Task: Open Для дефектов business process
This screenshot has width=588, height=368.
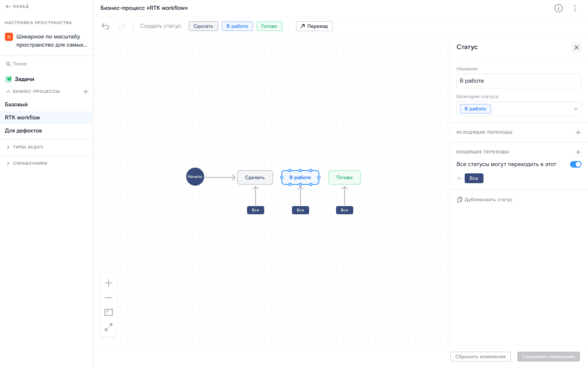Action: [46, 131]
